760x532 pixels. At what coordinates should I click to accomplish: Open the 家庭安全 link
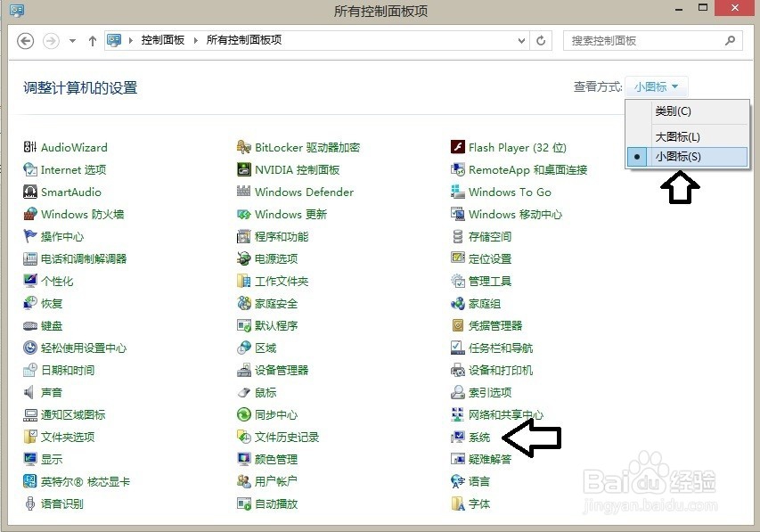point(276,303)
